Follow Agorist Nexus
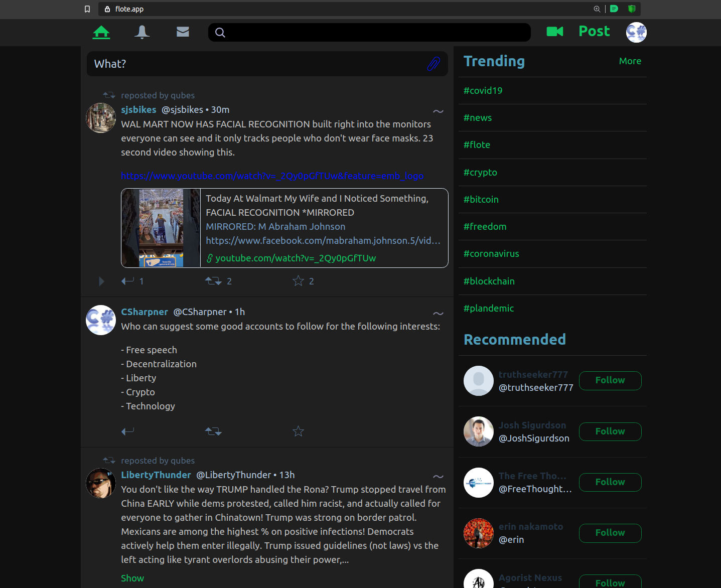 coord(610,581)
